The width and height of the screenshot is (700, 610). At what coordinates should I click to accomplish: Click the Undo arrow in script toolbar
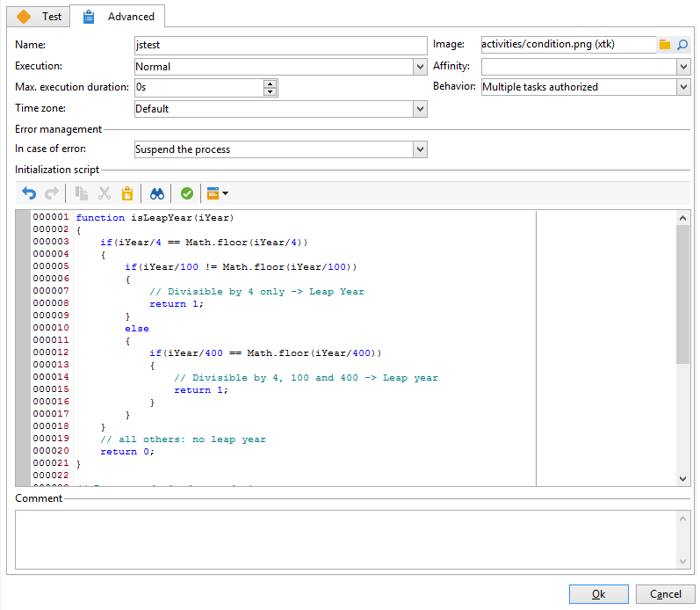click(x=29, y=193)
